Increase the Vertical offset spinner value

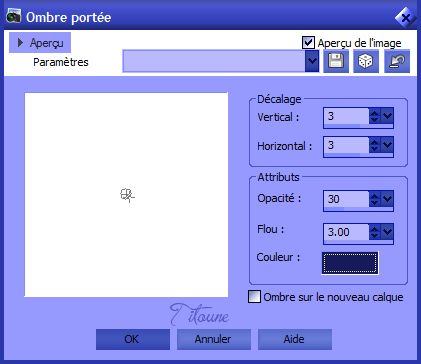[x=375, y=113]
